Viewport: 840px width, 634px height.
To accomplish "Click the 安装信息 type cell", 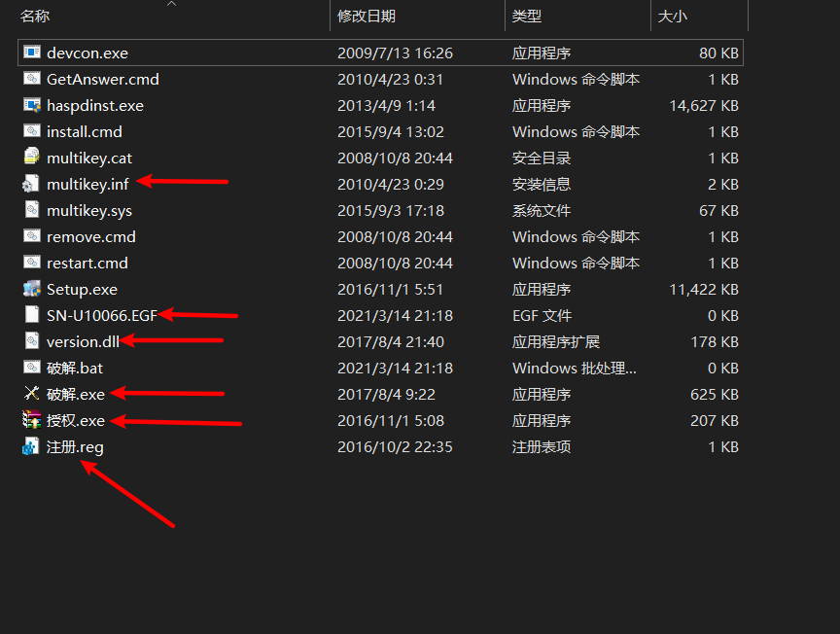I will pos(542,185).
